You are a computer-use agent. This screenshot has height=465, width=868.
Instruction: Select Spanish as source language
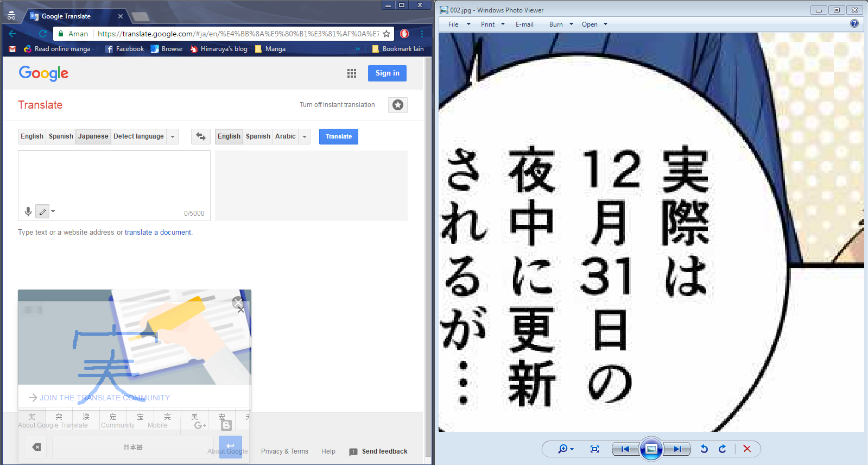[x=61, y=136]
